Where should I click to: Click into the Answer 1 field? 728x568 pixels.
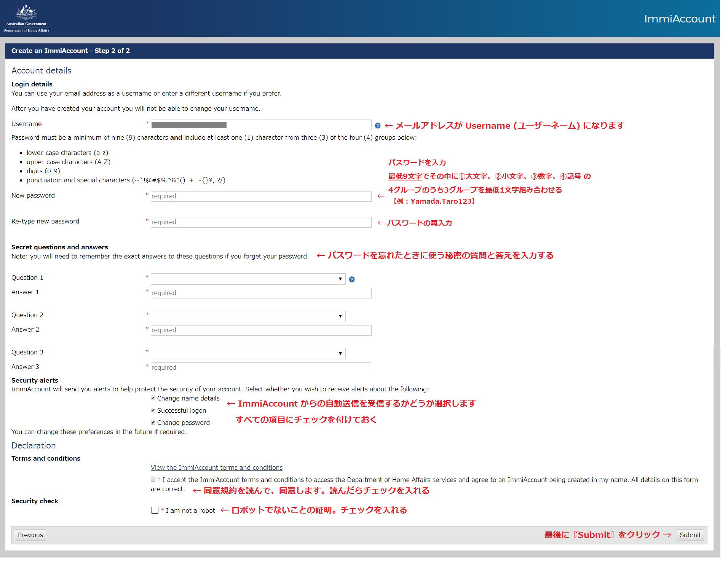261,293
